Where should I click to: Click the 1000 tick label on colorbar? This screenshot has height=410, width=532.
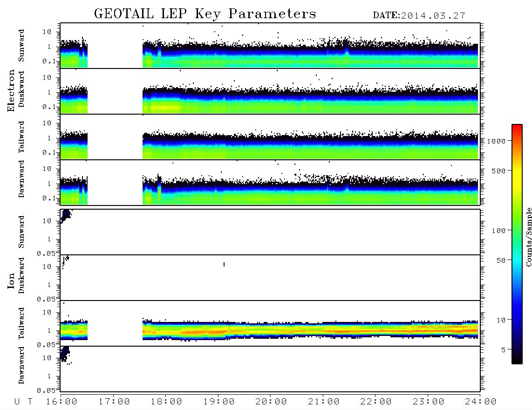[x=496, y=141]
